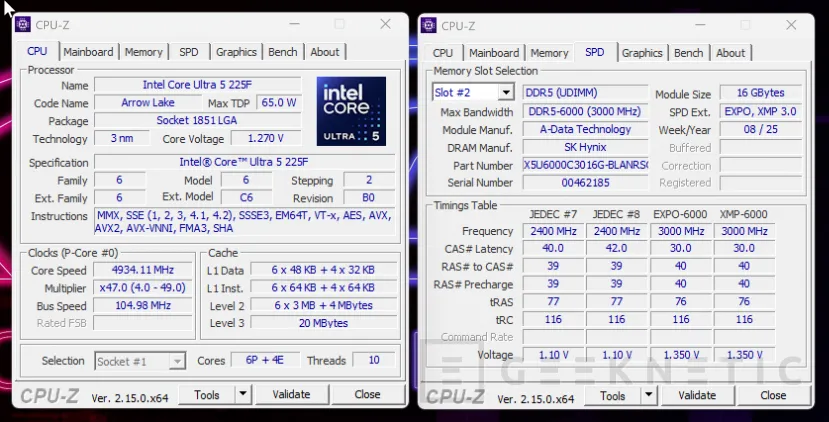Screen dimensions: 829x422
Task: Click the JEDEC #7 CAS latency 40.0 cell
Action: 553,249
